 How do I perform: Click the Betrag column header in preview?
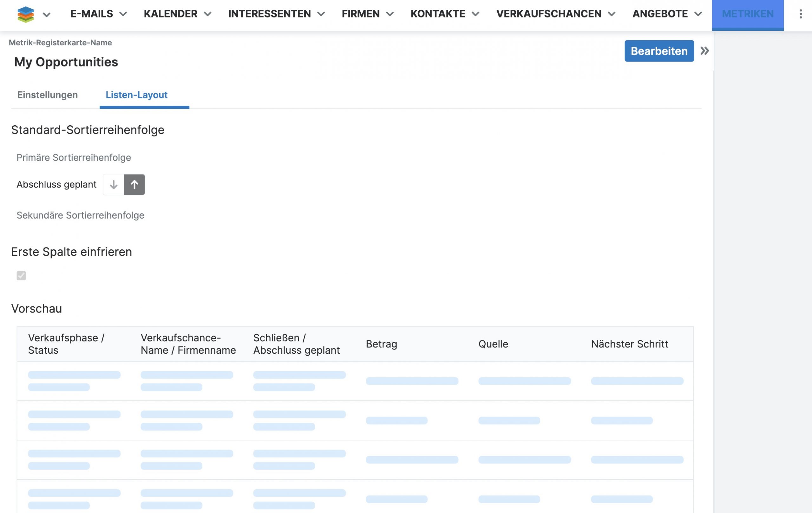381,344
